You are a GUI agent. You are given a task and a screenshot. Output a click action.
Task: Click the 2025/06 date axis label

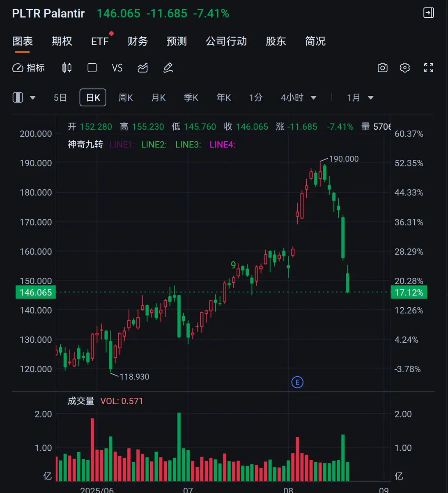point(97,490)
